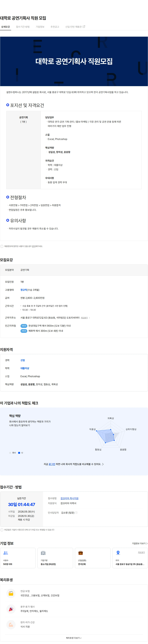The image size is (148, 644).
Task: Expand 복리후생 더보기
Action: pos(74,638)
